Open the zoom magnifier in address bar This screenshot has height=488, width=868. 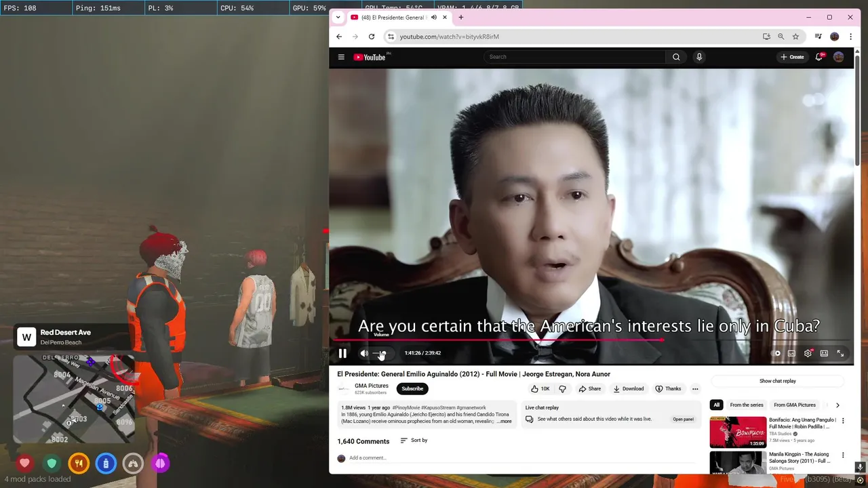pyautogui.click(x=781, y=37)
